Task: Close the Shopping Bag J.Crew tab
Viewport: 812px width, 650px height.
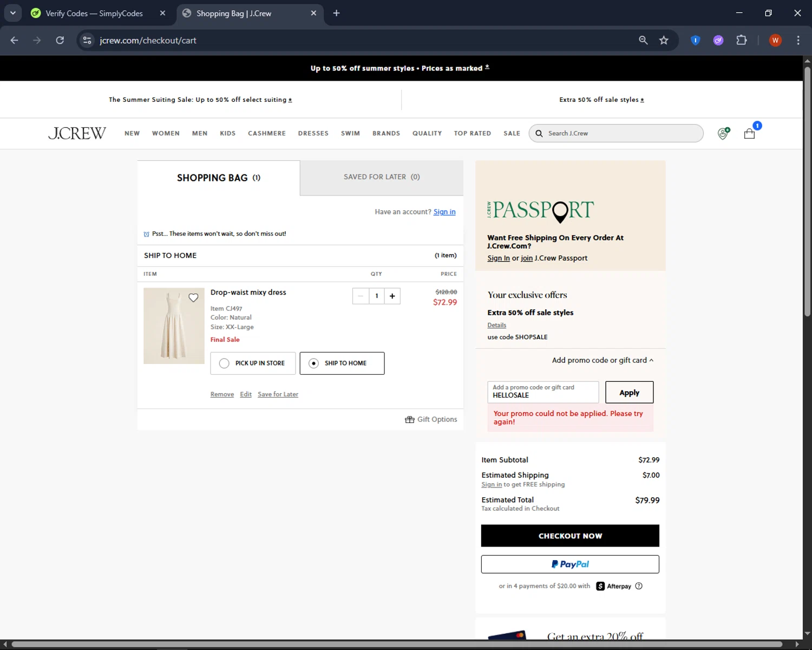Action: point(313,13)
